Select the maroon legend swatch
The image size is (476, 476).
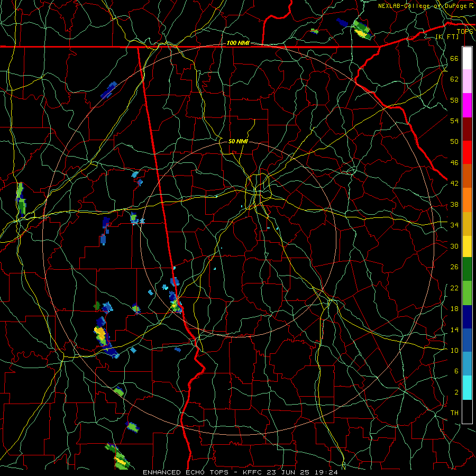click(x=467, y=129)
